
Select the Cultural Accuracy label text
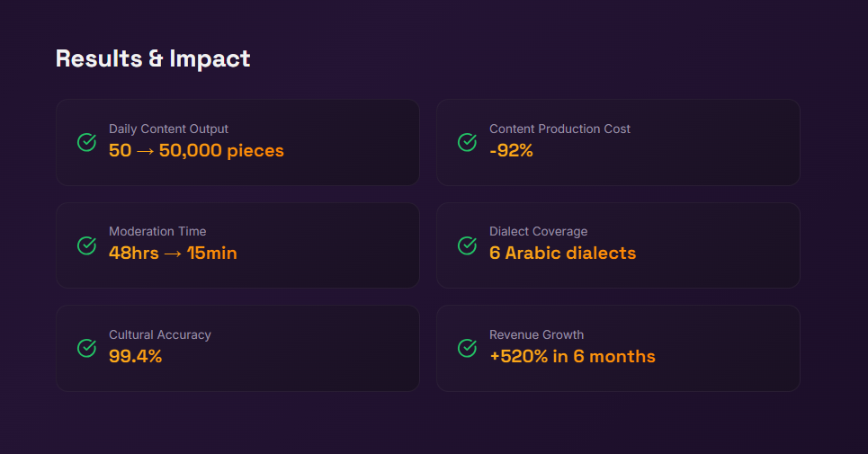[x=160, y=334]
